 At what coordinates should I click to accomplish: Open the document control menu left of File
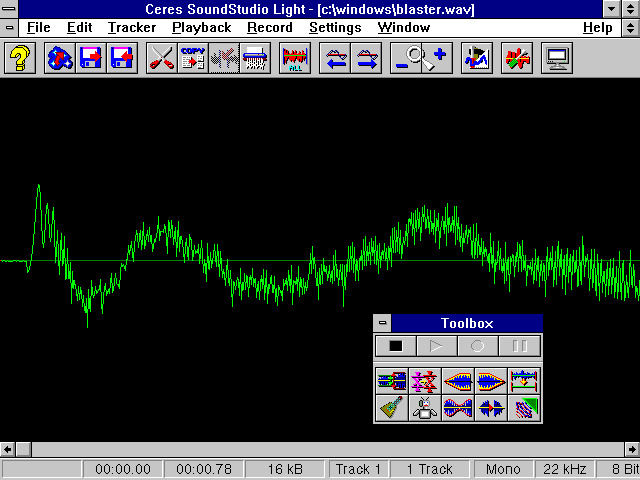(x=10, y=28)
